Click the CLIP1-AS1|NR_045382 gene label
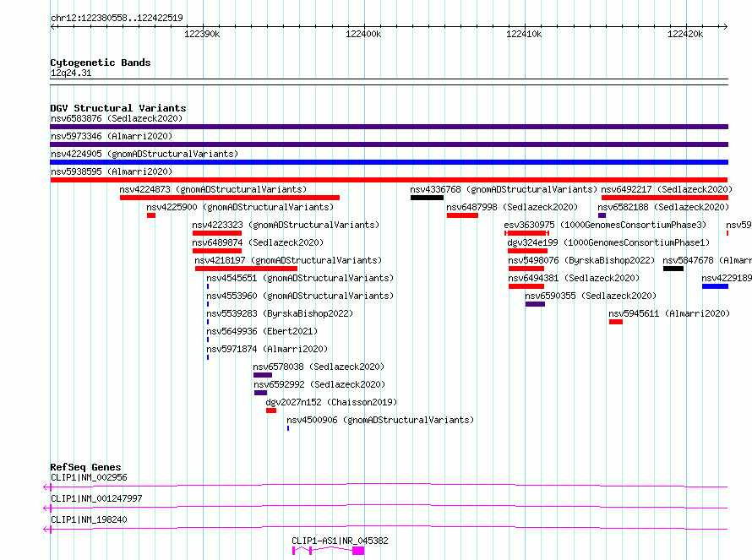This screenshot has height=560, width=752. point(340,541)
